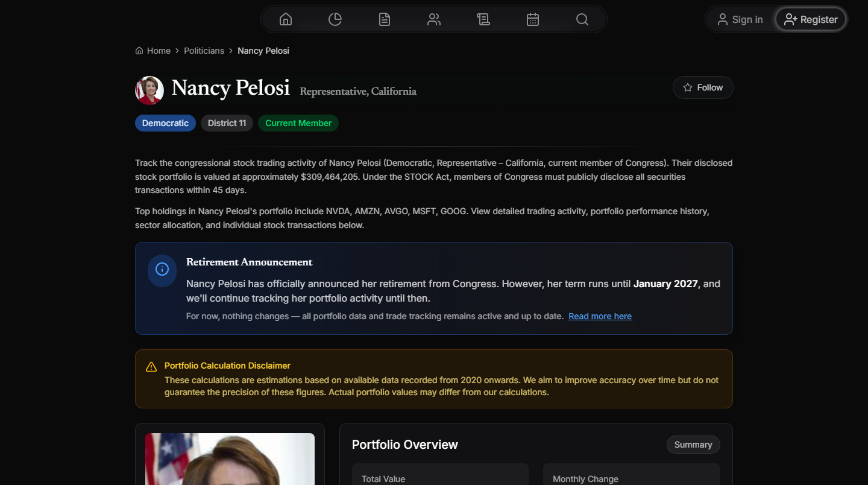Click the 'Portfolio Calculation Disclaimer' title
868x485 pixels.
click(x=227, y=366)
